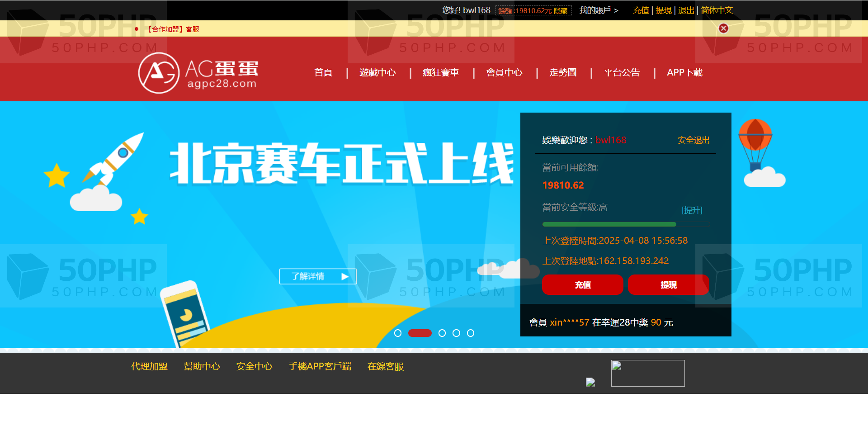Screen dimensions: 868x421
Task: Click the 了解详情 banner button
Action: [318, 276]
